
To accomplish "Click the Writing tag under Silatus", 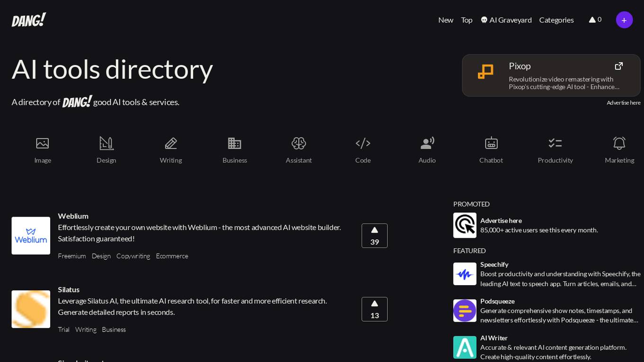I will [86, 329].
